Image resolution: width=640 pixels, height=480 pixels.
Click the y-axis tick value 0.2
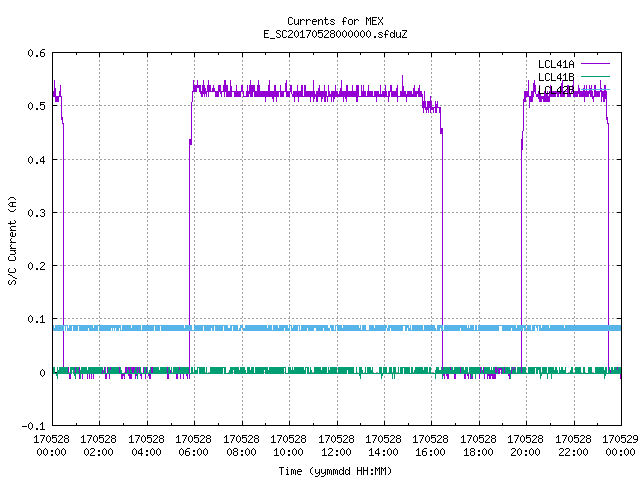click(x=36, y=266)
